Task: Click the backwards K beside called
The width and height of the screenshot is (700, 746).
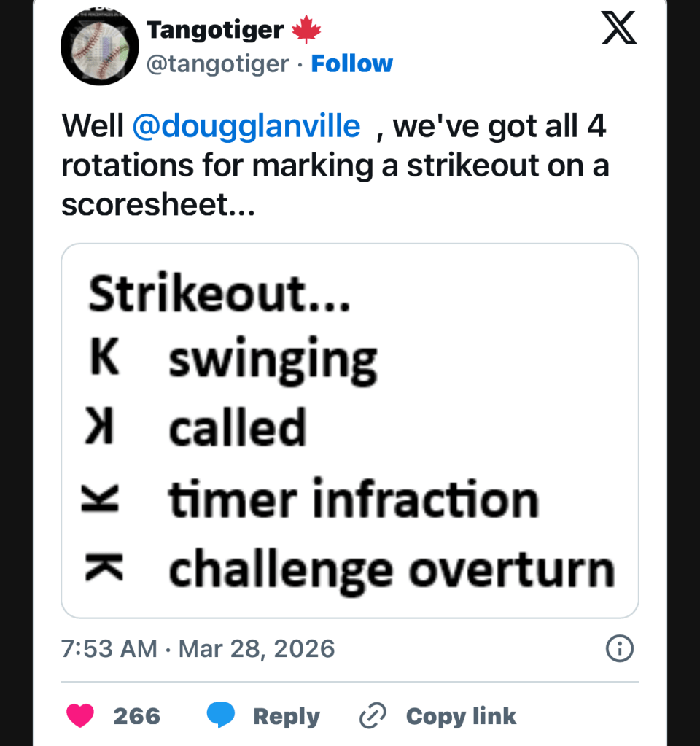Action: (x=100, y=428)
